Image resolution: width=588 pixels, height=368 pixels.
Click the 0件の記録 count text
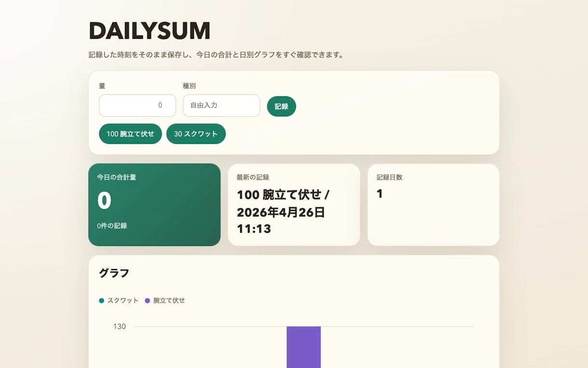coord(112,225)
